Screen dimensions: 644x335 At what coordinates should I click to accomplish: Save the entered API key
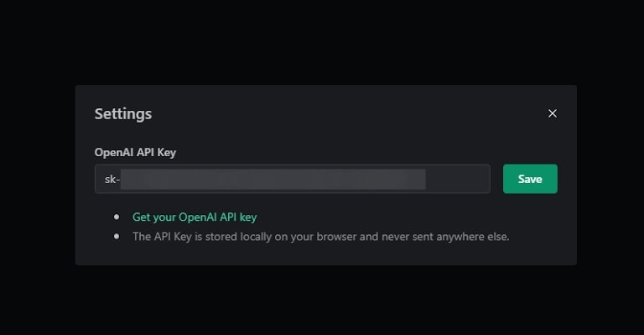(x=530, y=179)
